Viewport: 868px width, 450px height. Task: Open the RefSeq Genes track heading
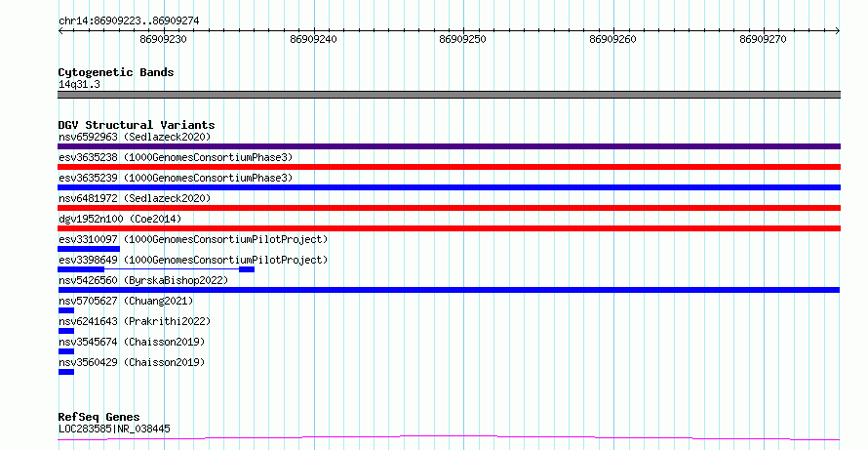pos(99,417)
